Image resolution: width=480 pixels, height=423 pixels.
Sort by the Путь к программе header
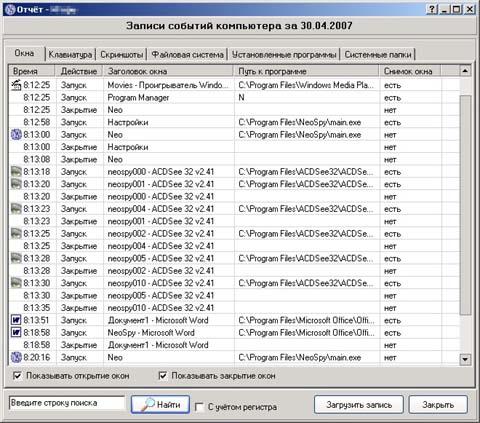tap(307, 71)
